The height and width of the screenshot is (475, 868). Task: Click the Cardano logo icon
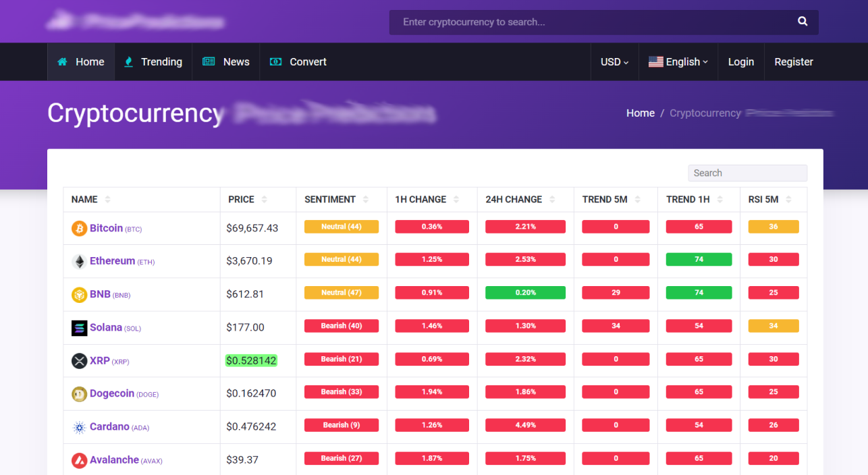(80, 427)
